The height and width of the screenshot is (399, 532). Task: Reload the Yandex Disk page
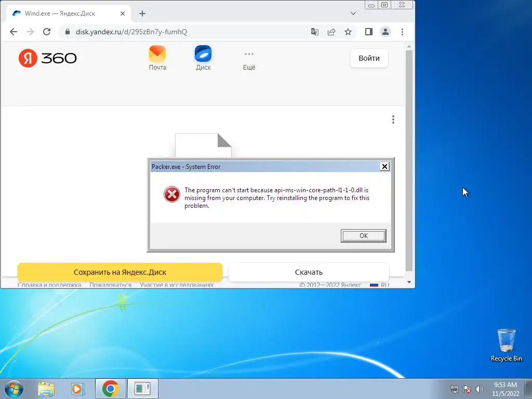47,32
